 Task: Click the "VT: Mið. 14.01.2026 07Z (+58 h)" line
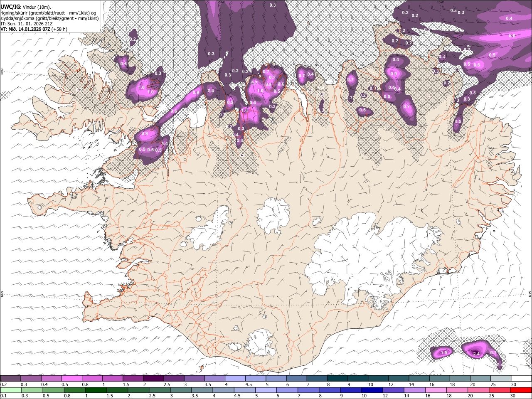34,29
